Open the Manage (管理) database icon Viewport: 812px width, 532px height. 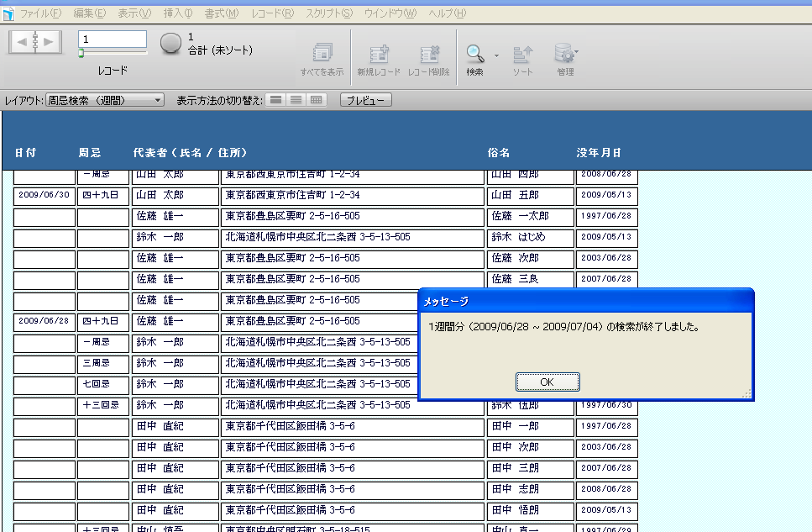click(x=564, y=54)
